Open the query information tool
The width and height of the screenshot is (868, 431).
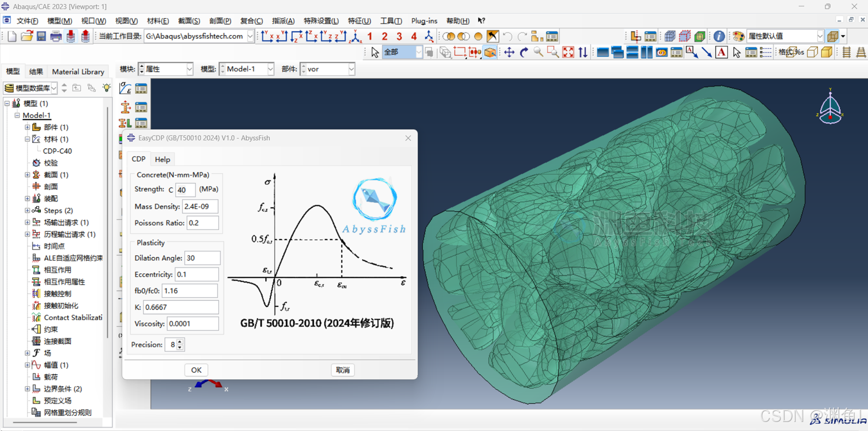pyautogui.click(x=719, y=36)
